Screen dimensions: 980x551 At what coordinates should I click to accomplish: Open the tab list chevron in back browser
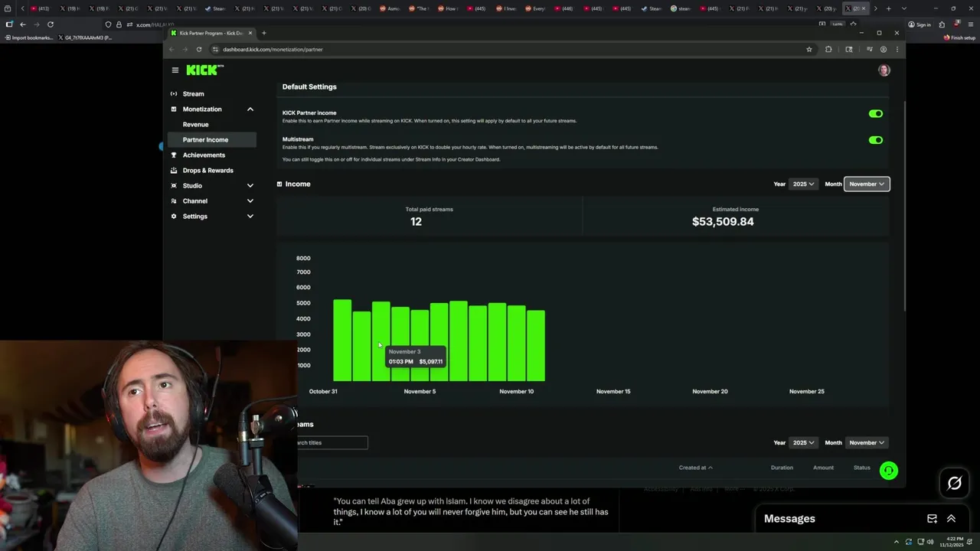point(904,8)
